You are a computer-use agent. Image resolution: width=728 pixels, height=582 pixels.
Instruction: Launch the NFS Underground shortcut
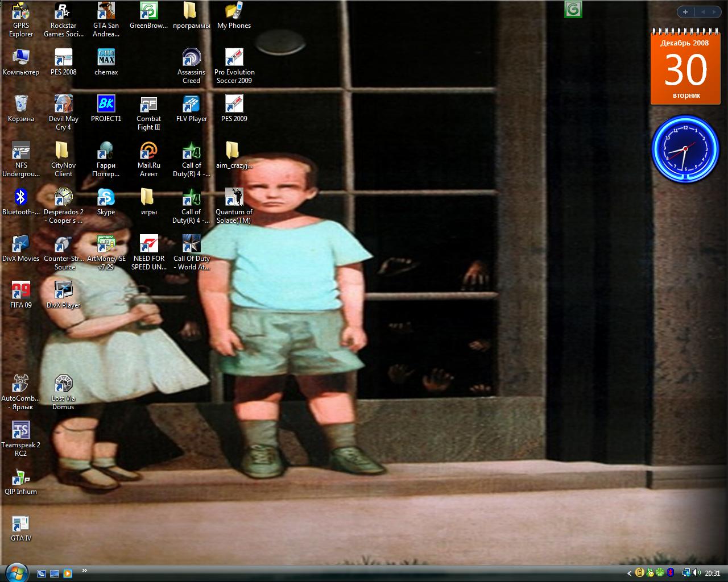pos(21,159)
